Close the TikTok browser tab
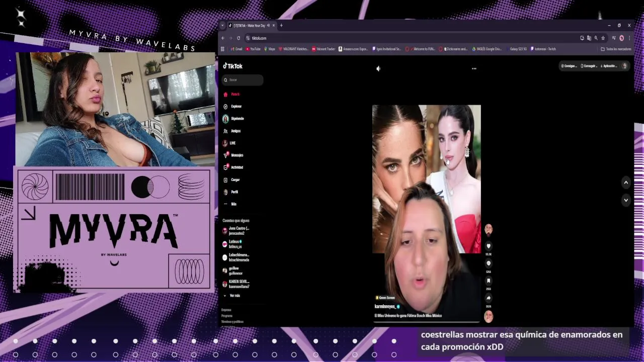Viewport: 644px width, 362px height. [274, 26]
